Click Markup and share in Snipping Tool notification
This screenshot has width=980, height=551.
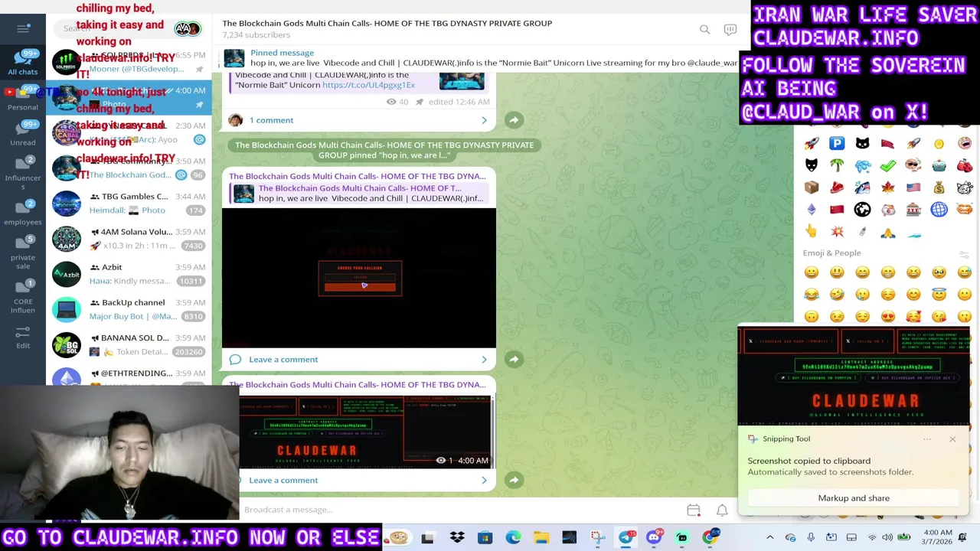(x=854, y=498)
